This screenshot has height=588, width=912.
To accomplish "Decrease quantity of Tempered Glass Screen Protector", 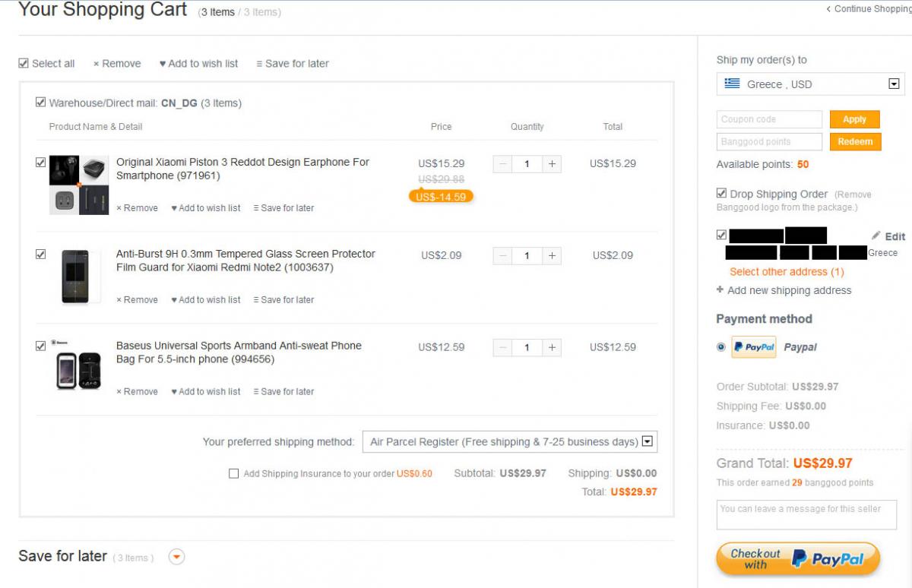I will tap(502, 256).
